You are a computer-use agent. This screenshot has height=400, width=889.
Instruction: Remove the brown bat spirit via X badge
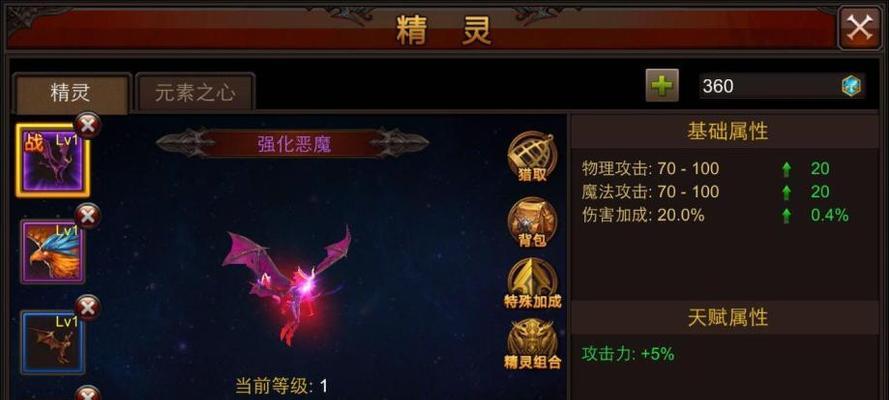[87, 308]
